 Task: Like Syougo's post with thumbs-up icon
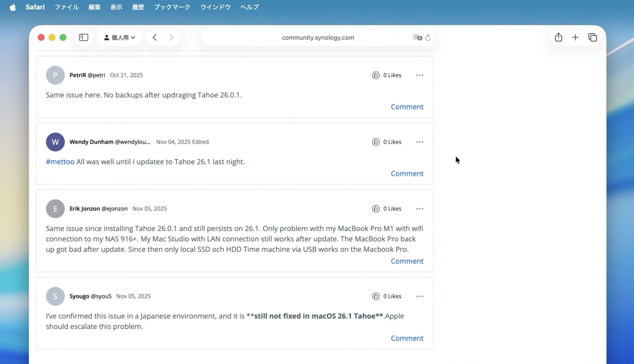[376, 297]
